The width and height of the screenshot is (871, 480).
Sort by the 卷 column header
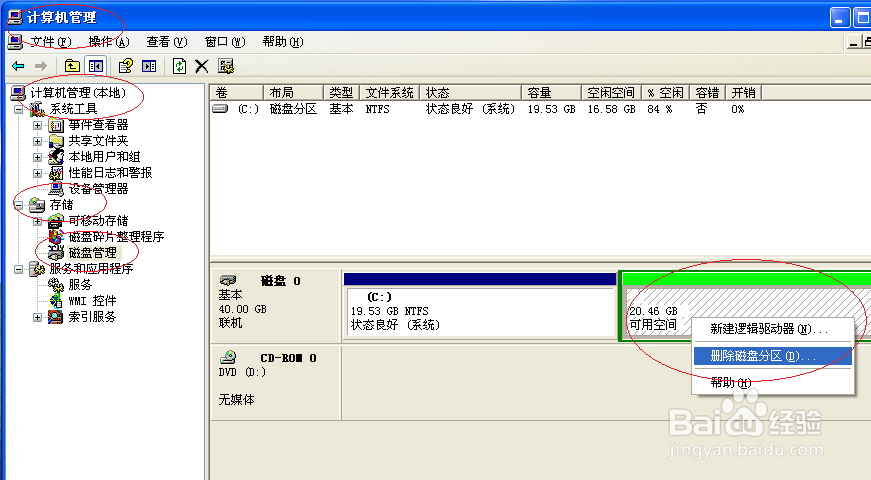(x=237, y=93)
